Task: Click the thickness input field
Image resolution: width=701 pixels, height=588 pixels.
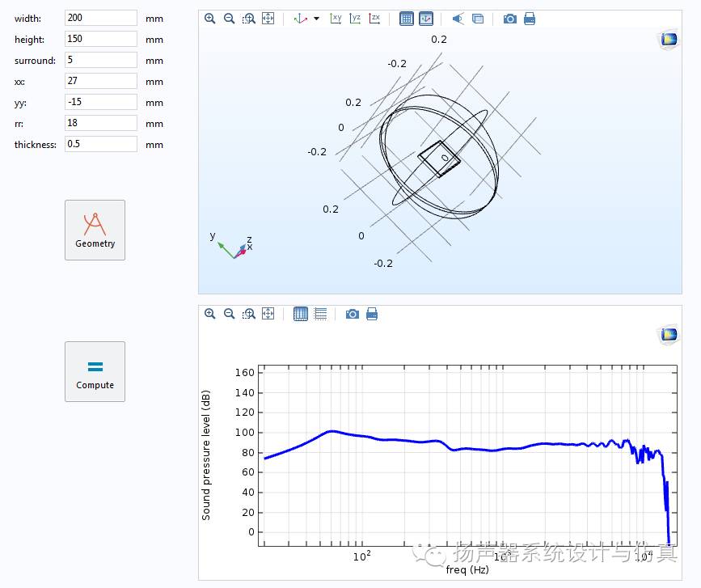Action: [x=101, y=144]
